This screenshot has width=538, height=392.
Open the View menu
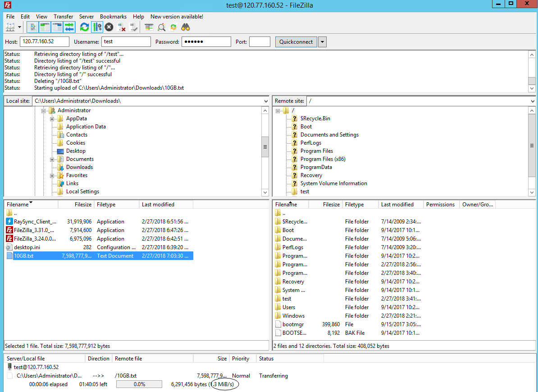[41, 17]
